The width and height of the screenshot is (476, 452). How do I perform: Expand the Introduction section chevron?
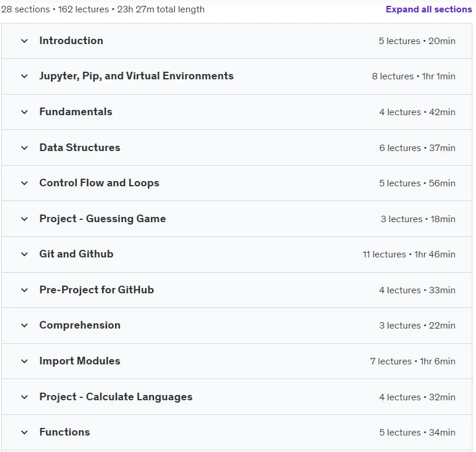[x=24, y=41]
